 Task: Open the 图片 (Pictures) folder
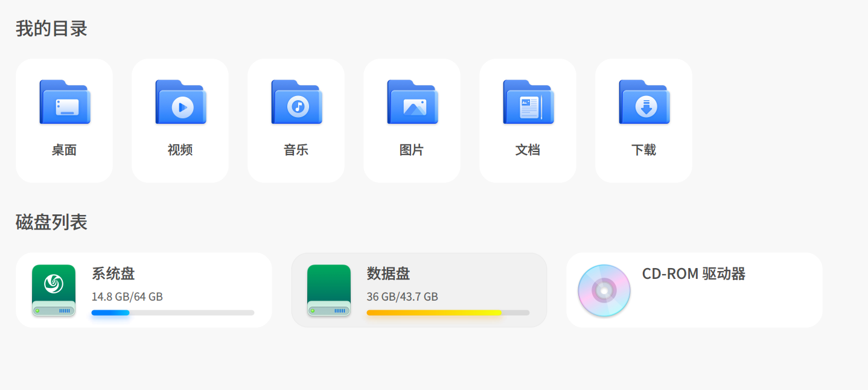click(412, 103)
